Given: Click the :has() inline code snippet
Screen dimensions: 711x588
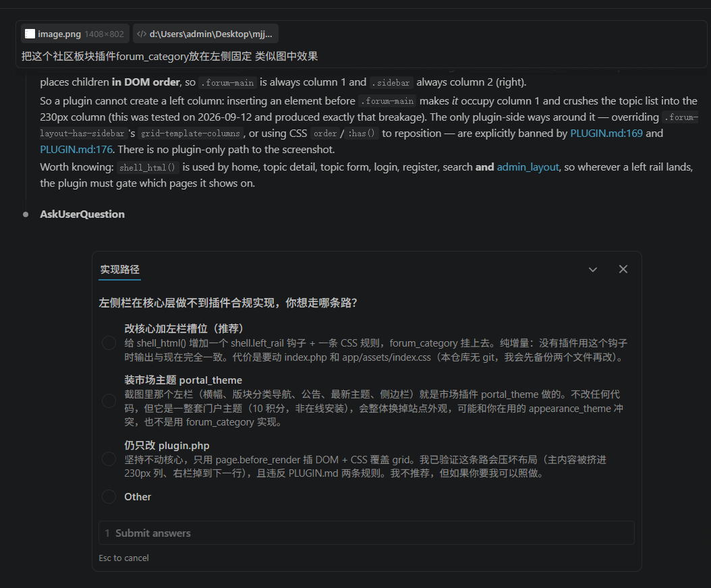Looking at the screenshot, I should click(x=362, y=134).
